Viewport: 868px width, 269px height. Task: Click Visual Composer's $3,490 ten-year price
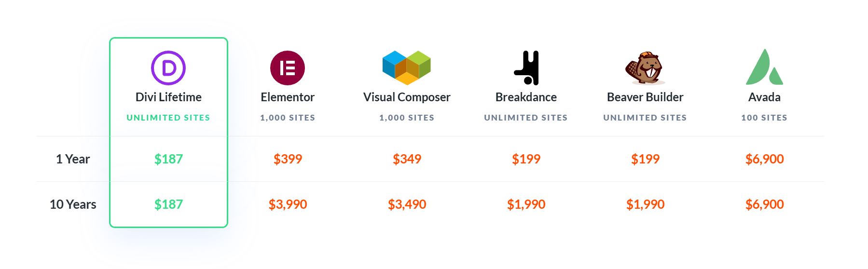coord(407,204)
